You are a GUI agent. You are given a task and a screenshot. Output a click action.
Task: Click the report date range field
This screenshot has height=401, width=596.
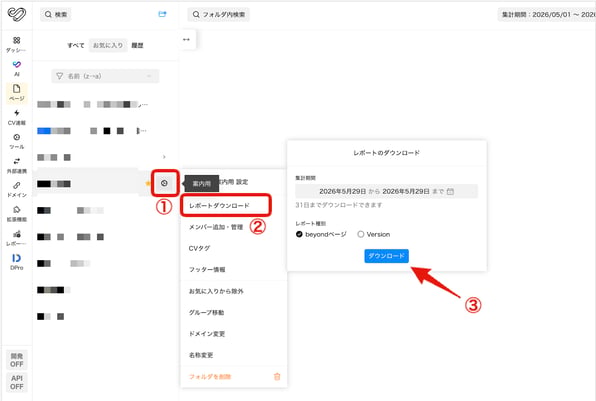386,191
